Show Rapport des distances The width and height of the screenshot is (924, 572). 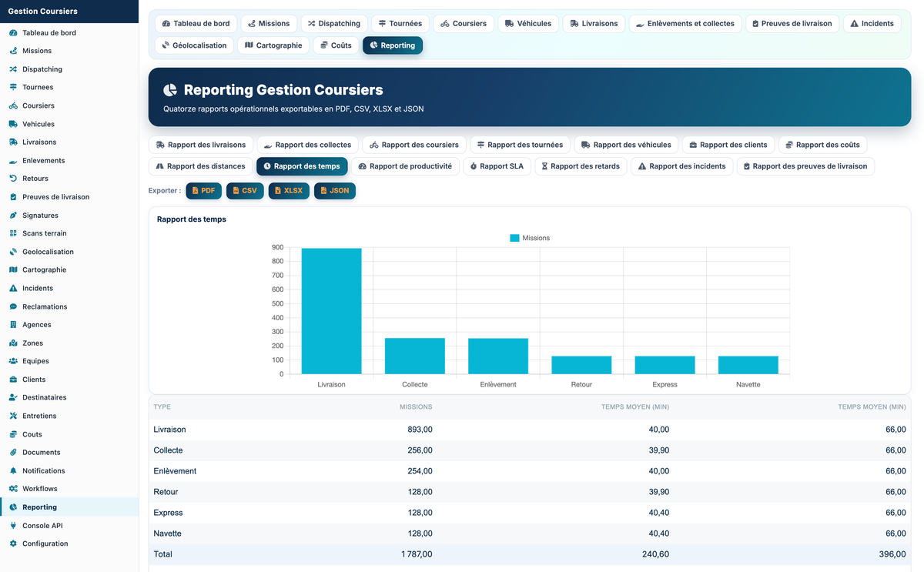pyautogui.click(x=201, y=166)
